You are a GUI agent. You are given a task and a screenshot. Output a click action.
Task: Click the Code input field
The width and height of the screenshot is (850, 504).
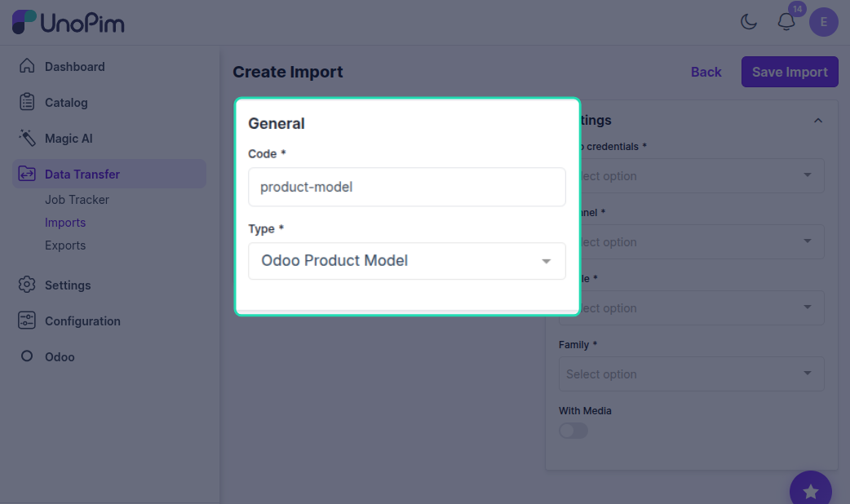406,187
